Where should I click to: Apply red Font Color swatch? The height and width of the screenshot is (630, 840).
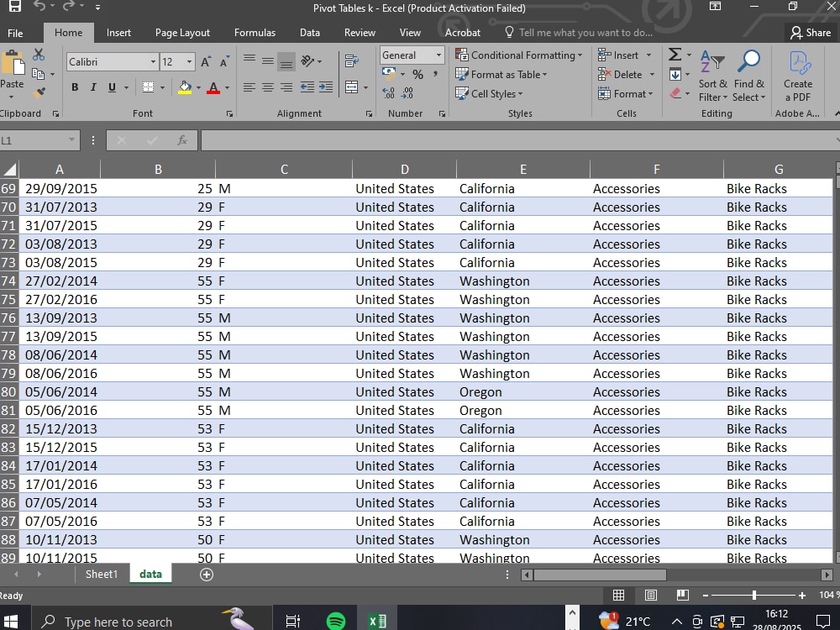pos(213,87)
